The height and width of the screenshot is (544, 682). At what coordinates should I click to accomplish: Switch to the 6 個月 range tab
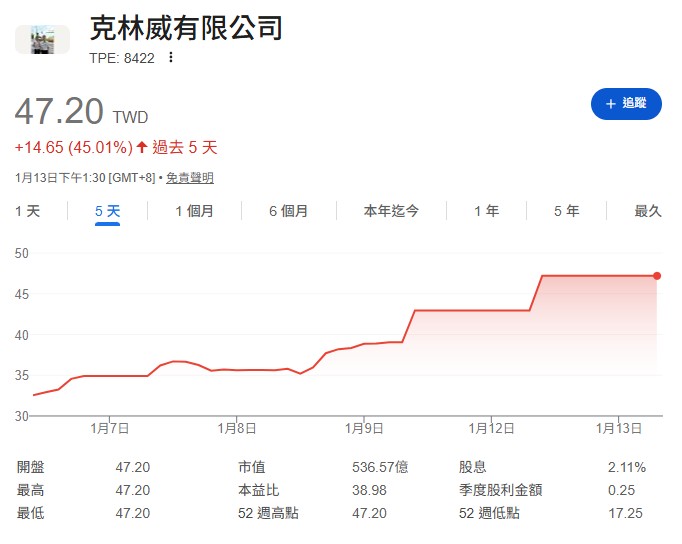(288, 211)
